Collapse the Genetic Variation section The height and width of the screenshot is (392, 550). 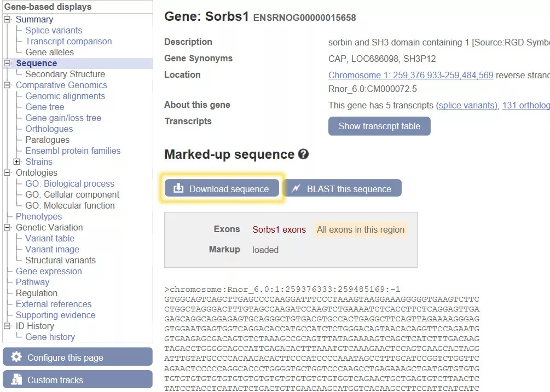tap(8, 227)
